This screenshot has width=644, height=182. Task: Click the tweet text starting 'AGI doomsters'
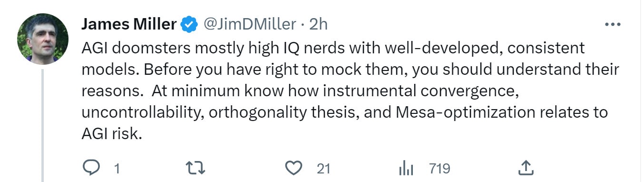[350, 91]
